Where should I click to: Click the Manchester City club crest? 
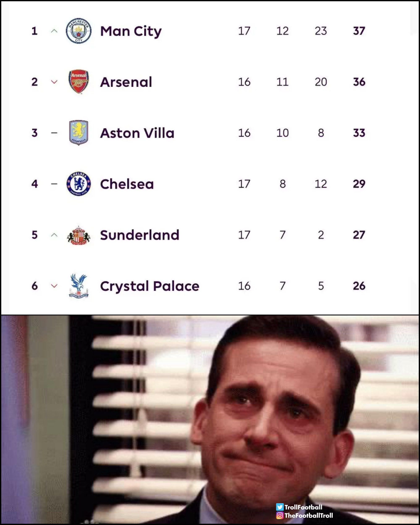pos(79,31)
